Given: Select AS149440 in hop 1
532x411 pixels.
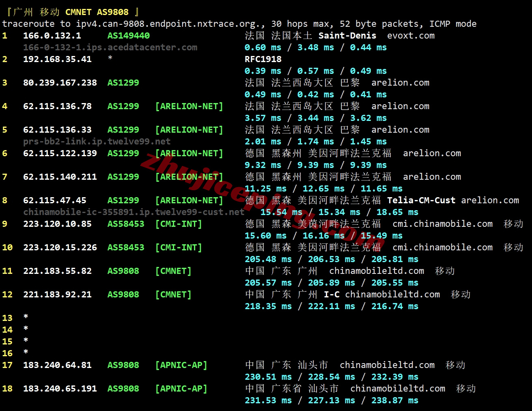Looking at the screenshot, I should pyautogui.click(x=128, y=36).
